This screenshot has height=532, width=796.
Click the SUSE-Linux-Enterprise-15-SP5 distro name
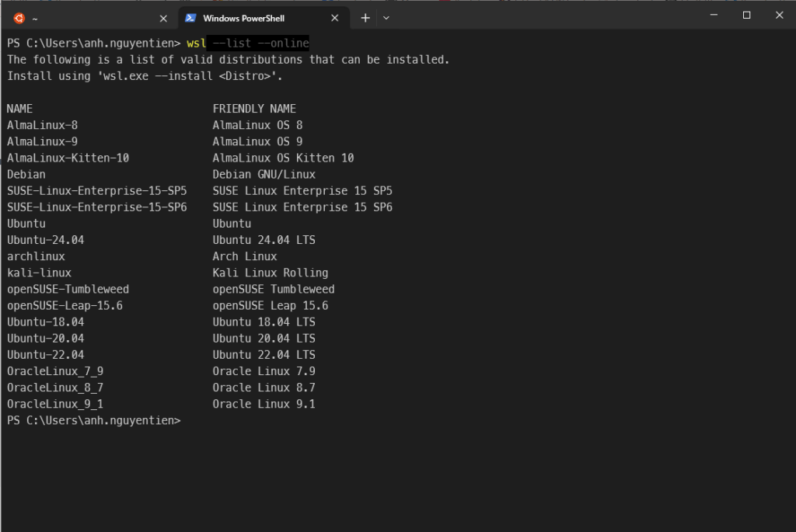[x=97, y=191]
